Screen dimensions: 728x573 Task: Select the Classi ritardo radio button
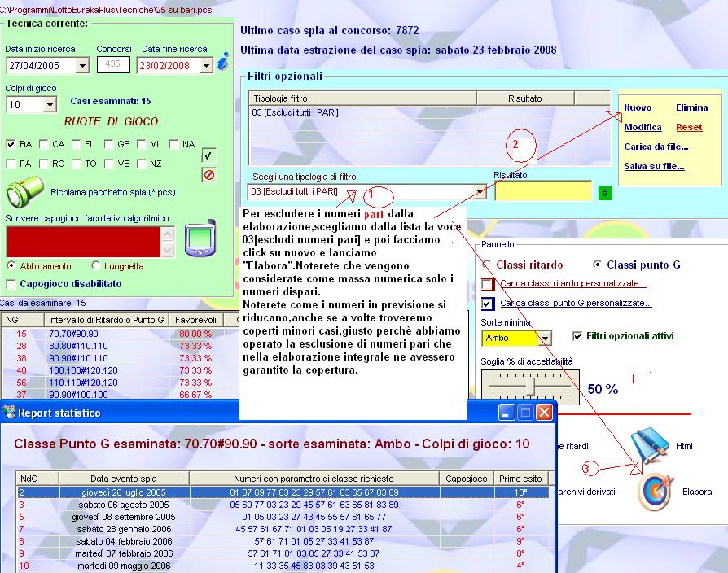487,265
